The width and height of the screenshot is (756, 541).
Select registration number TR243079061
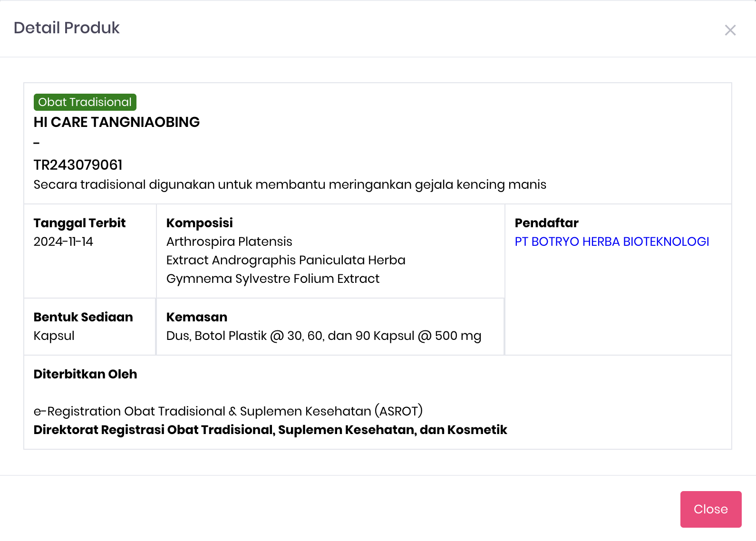(x=78, y=165)
